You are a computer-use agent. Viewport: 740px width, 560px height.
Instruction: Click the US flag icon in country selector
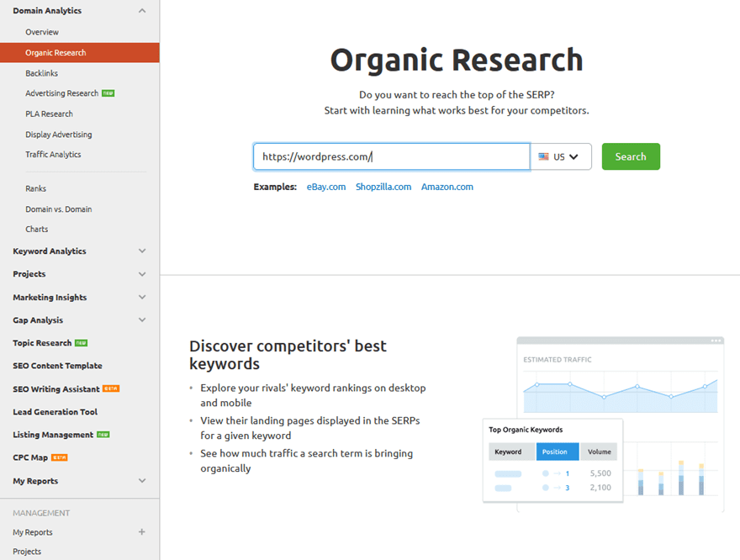coord(543,156)
